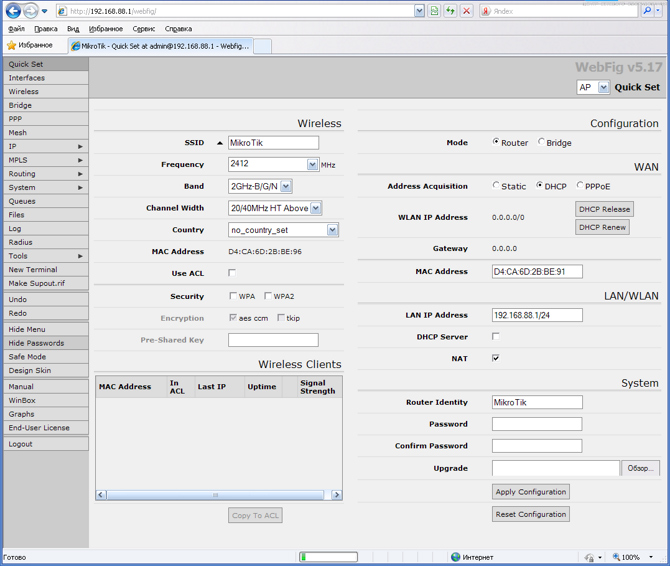Uncheck the NAT checkbox
This screenshot has height=566, width=670.
point(496,358)
